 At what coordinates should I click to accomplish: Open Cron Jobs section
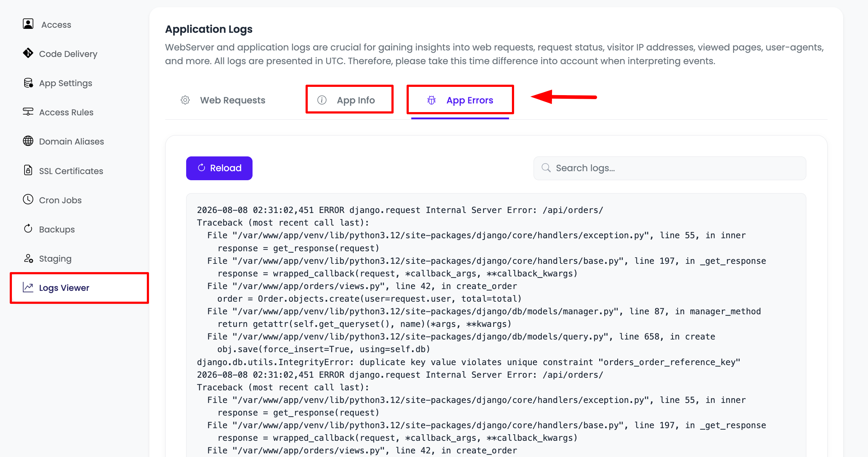click(60, 200)
